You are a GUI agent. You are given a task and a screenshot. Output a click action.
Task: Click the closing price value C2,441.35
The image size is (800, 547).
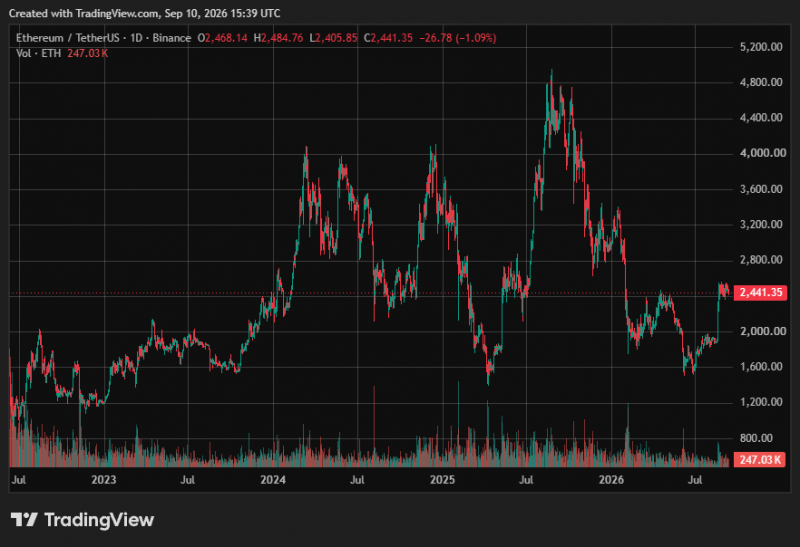(388, 38)
